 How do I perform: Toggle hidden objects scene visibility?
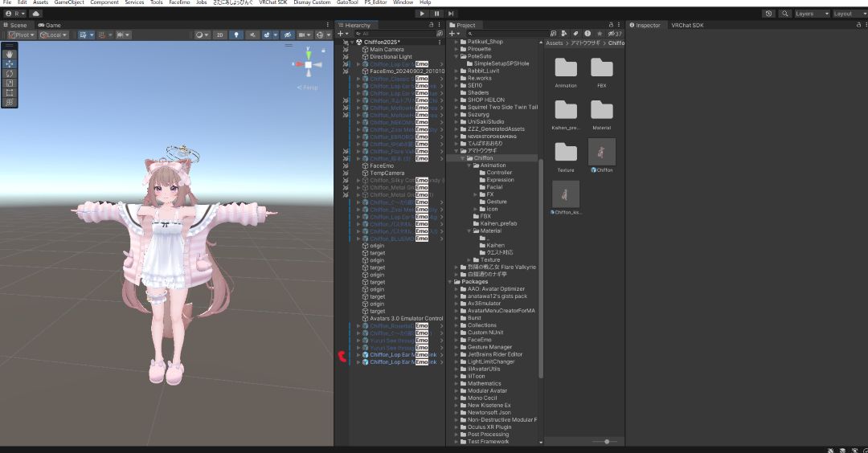[287, 35]
